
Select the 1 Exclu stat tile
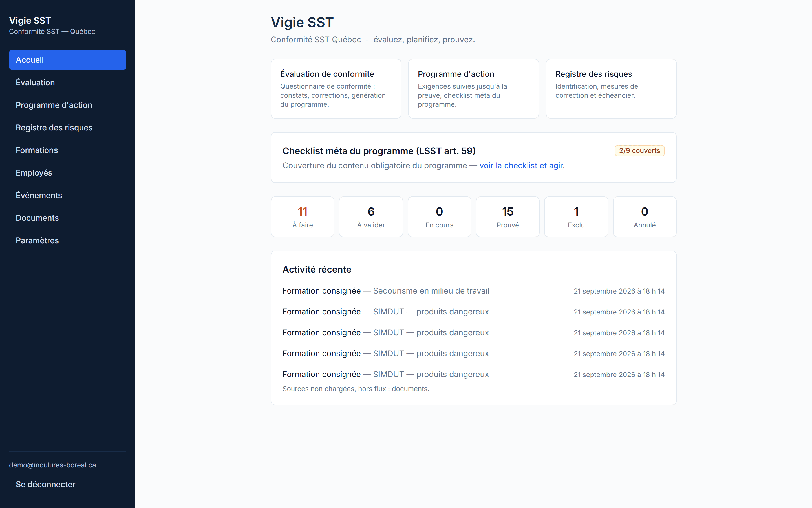(576, 217)
